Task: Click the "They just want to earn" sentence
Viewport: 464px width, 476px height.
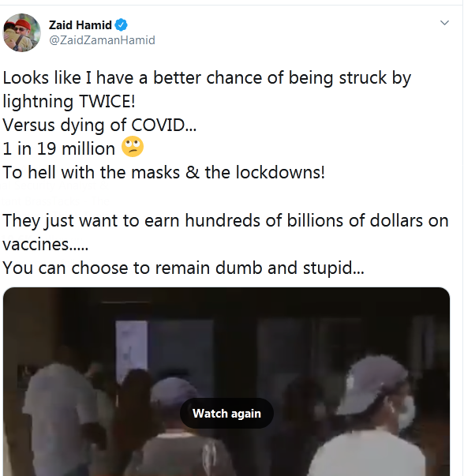Action: [226, 220]
